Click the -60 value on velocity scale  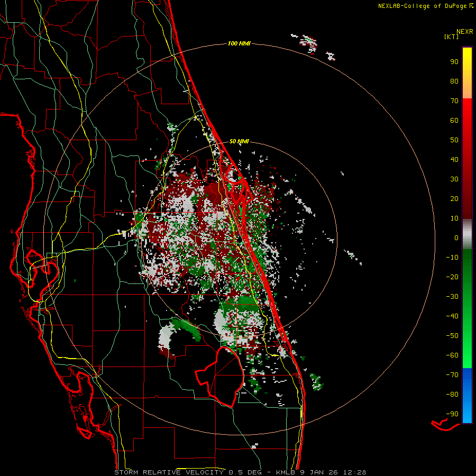pos(452,355)
